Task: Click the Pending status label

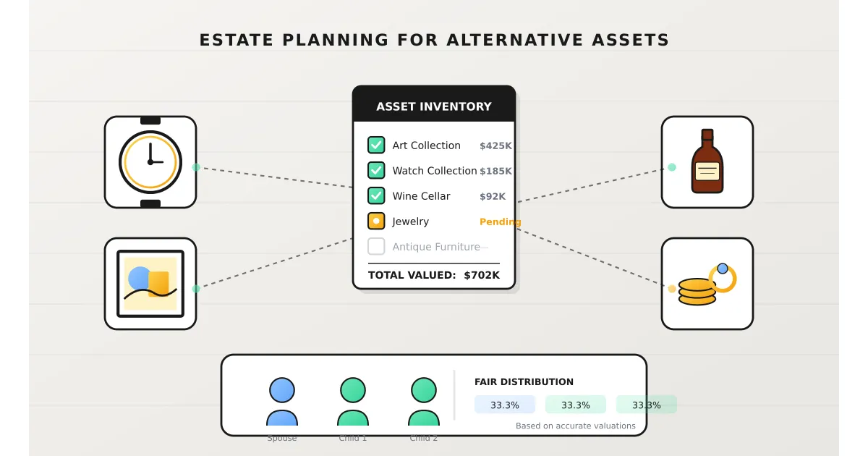Action: (499, 221)
